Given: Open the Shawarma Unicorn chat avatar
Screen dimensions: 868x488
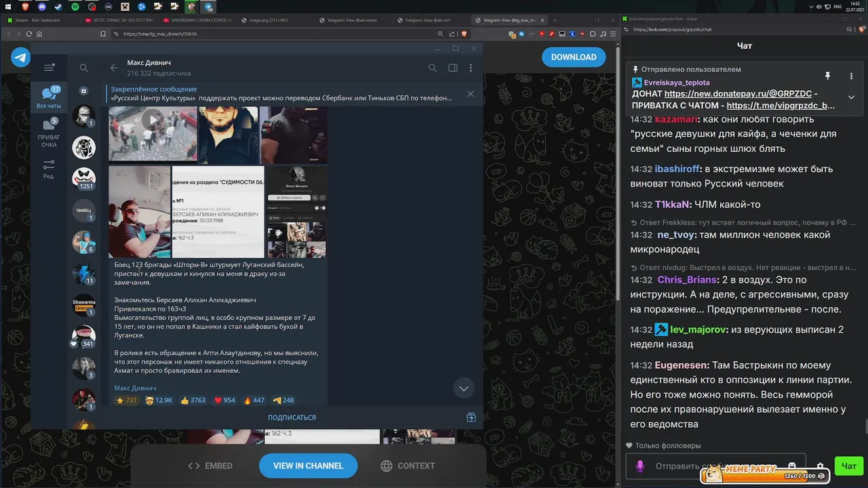Looking at the screenshot, I should coord(84,305).
